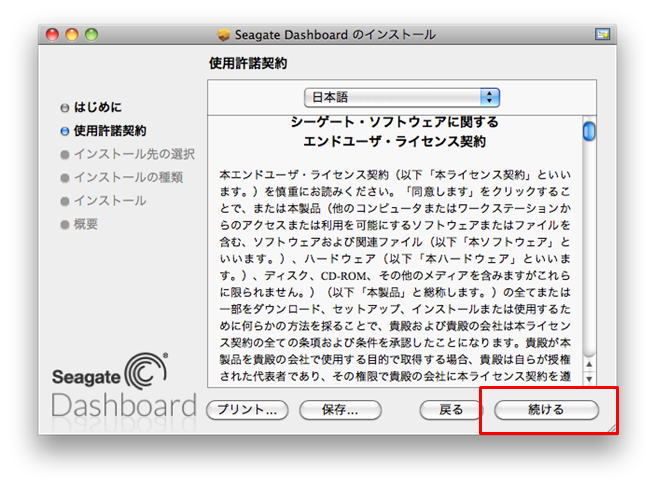Click the インストールの種類 step

pos(122,178)
